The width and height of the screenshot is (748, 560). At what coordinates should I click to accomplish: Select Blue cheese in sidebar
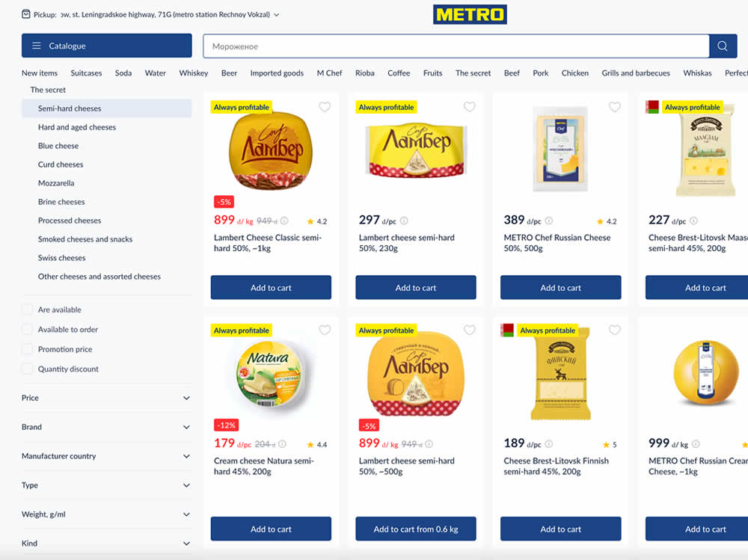58,146
